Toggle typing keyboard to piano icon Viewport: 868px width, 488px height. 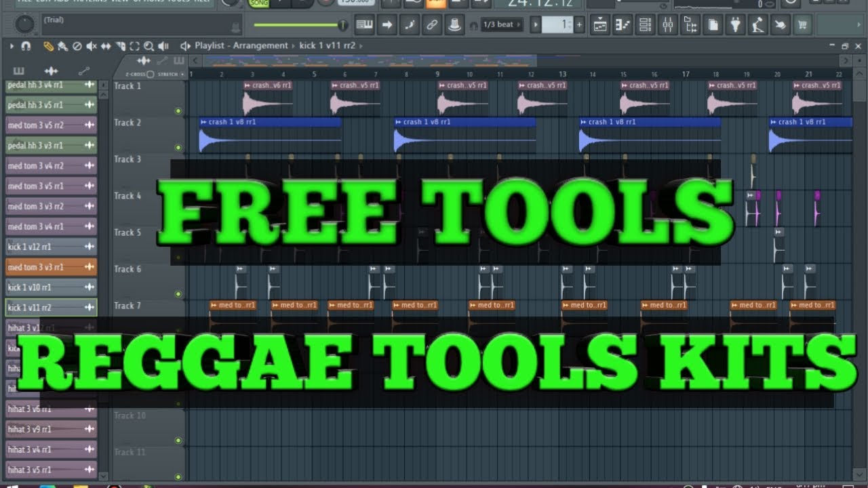click(x=365, y=25)
